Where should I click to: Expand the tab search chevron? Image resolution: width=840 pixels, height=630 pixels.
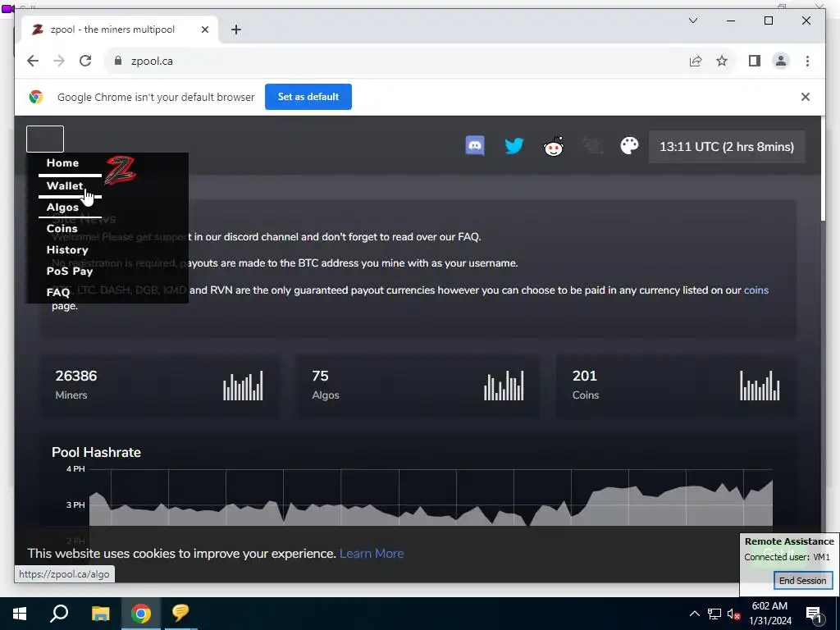[x=692, y=21]
